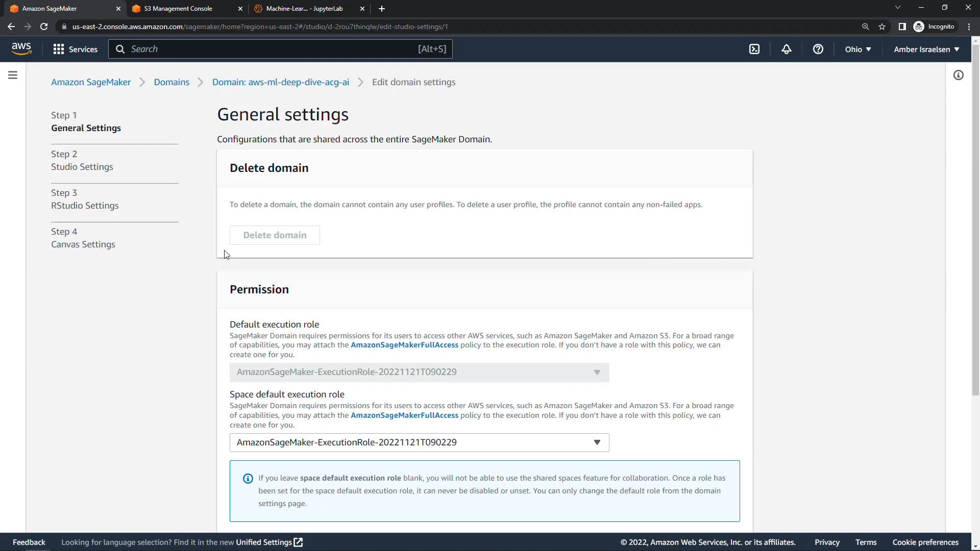Open the Services grid menu

(x=75, y=49)
